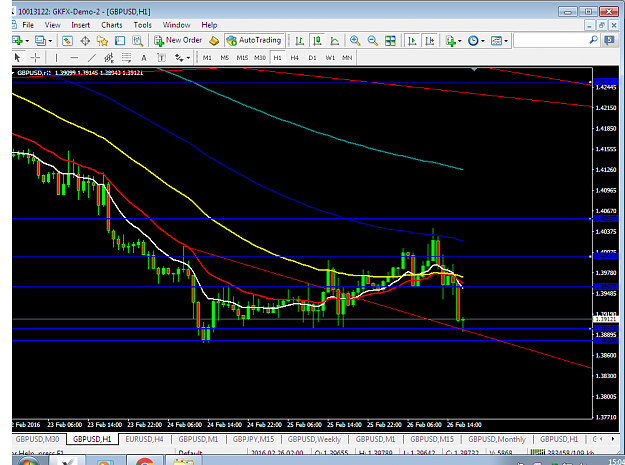Open the File menu
The image size is (625, 465).
point(28,25)
